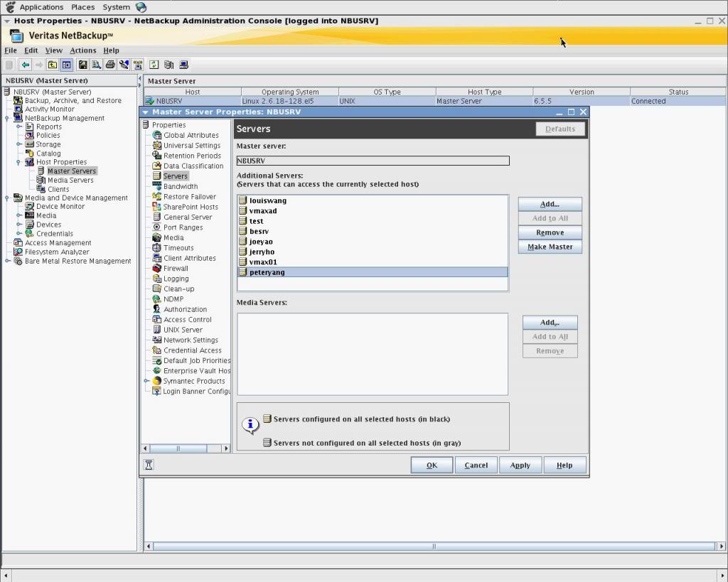Open the web browser globe icon in the top panel
The height and width of the screenshot is (582, 728).
tap(141, 7)
